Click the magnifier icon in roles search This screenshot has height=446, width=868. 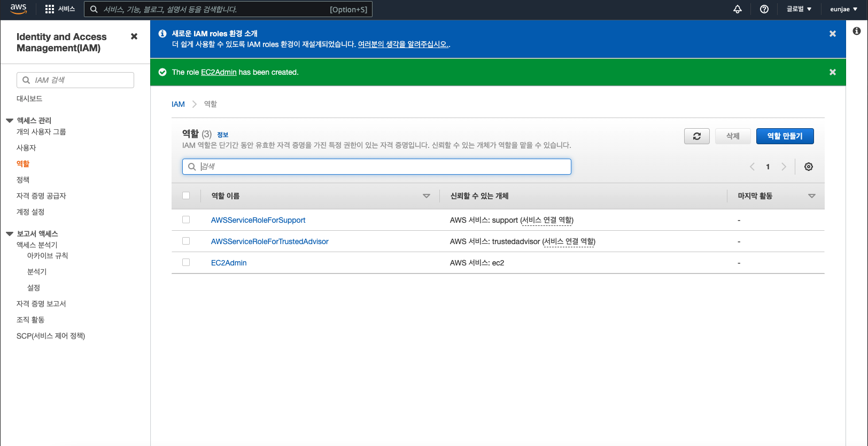[192, 167]
